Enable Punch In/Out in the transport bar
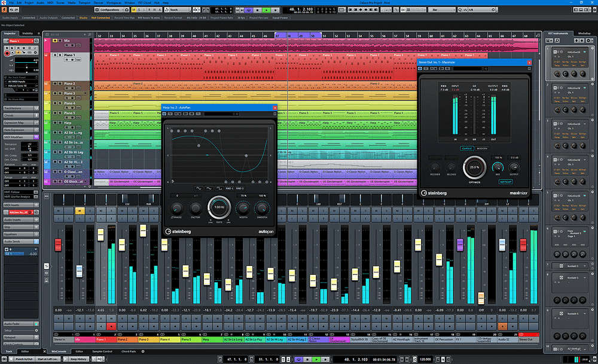This screenshot has width=598, height=364. 24,359
